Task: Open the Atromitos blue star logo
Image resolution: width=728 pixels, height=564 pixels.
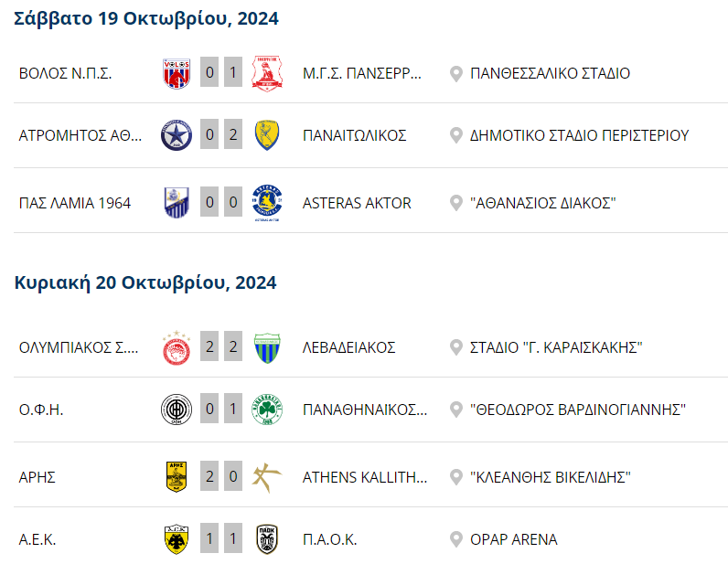Action: (x=177, y=135)
